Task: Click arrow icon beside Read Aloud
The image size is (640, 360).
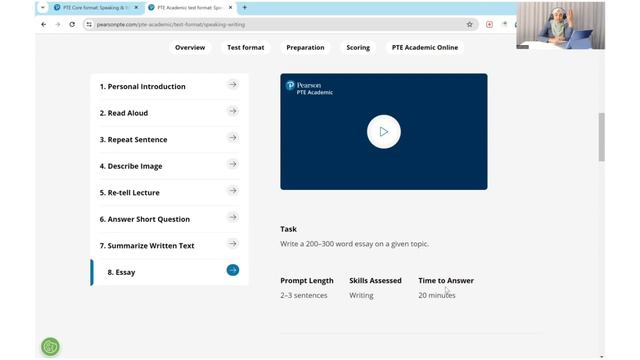Action: (233, 111)
